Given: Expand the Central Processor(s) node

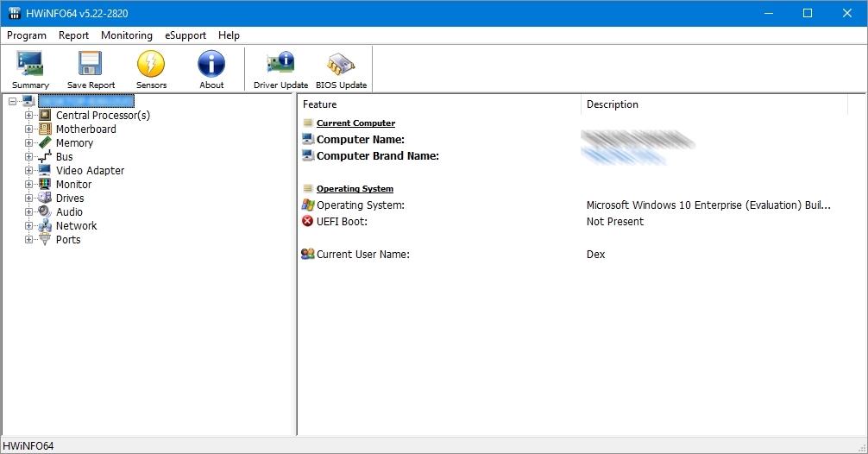Looking at the screenshot, I should (28, 116).
